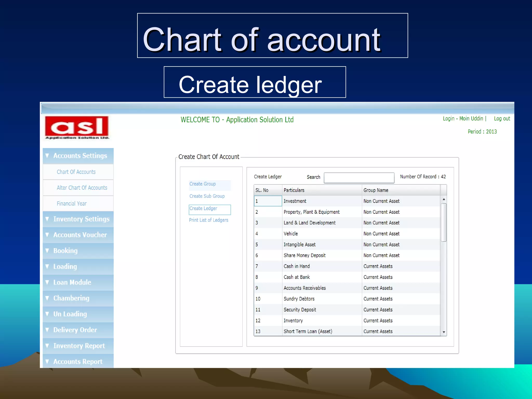
Task: Select the 'Inventory' ledger row
Action: pos(347,321)
